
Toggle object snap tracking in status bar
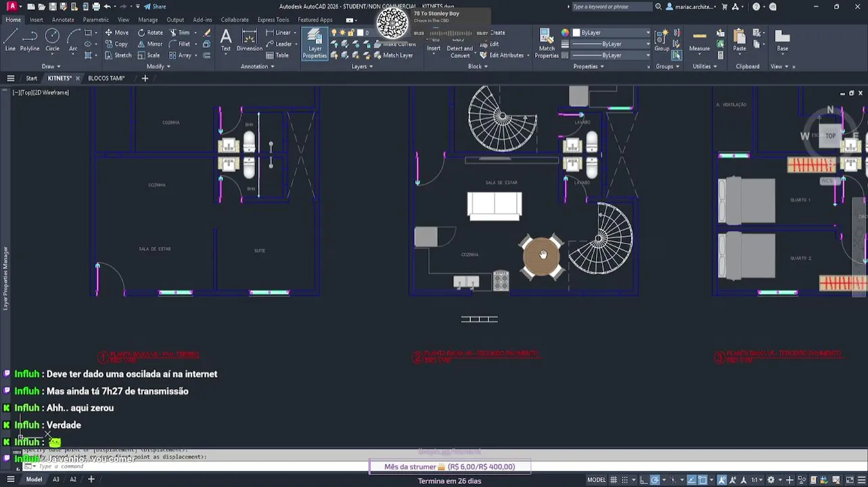coord(691,480)
